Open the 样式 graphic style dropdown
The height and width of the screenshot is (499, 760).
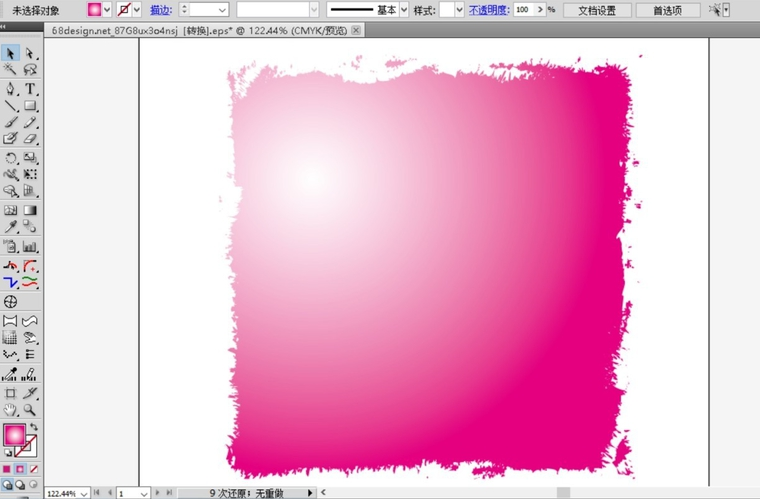(459, 10)
